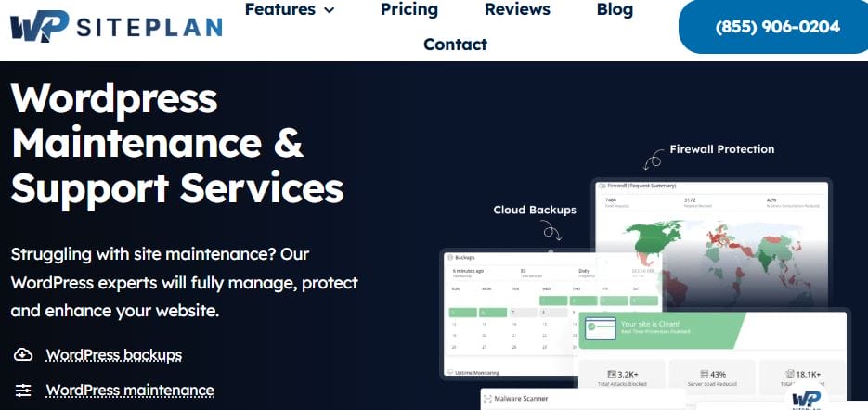Image resolution: width=868 pixels, height=410 pixels.
Task: Follow the WordPress maintenance link
Action: click(129, 391)
